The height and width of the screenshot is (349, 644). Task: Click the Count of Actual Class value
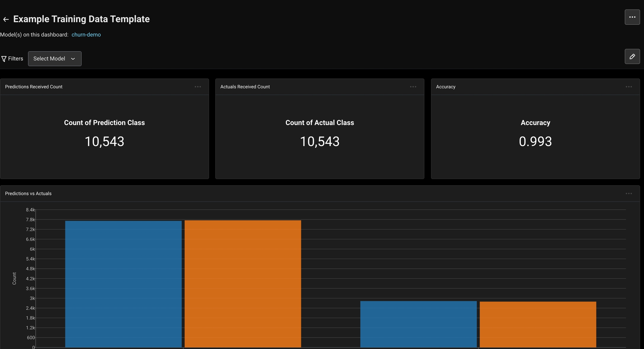point(319,141)
